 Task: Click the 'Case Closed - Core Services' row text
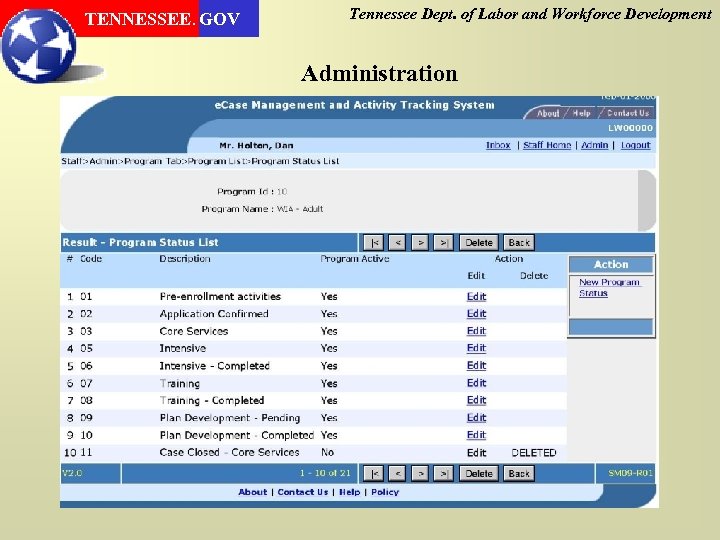(229, 452)
